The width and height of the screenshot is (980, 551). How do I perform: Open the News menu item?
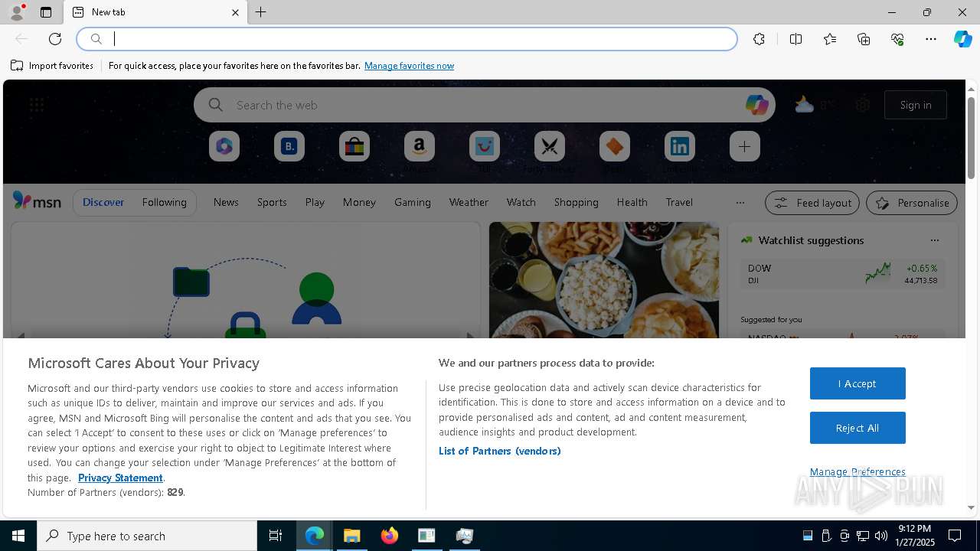pos(226,202)
